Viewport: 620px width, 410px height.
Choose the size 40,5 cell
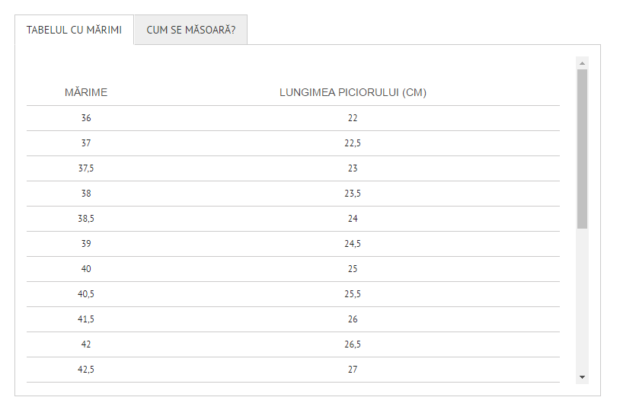pyautogui.click(x=86, y=294)
